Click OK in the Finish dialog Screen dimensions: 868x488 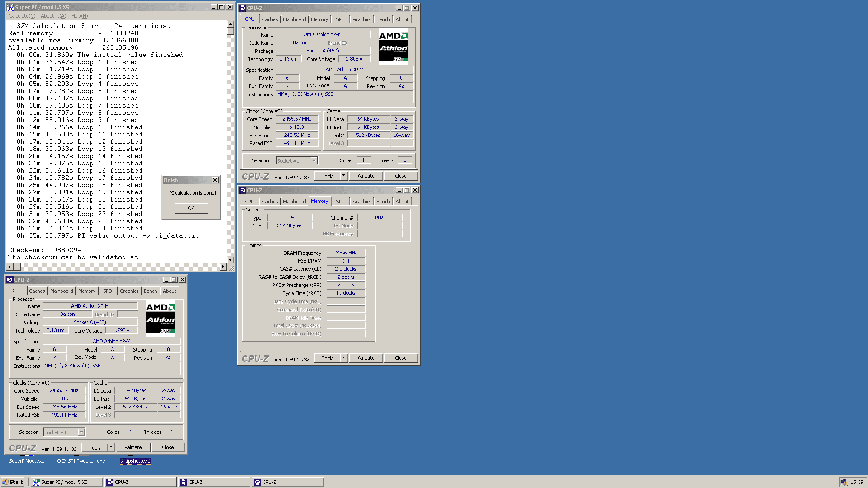click(x=191, y=208)
